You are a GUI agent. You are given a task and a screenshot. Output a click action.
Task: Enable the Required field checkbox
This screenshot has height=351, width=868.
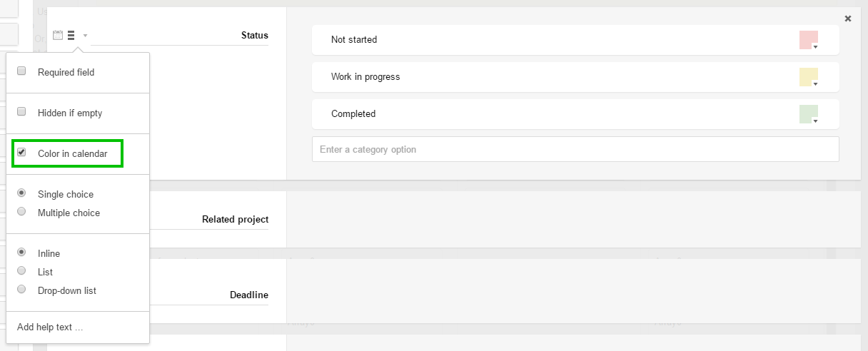coord(21,71)
